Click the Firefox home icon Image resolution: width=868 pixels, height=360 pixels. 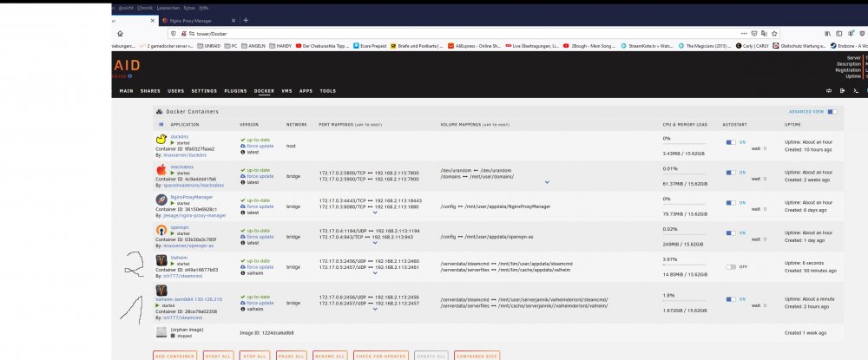pos(120,34)
